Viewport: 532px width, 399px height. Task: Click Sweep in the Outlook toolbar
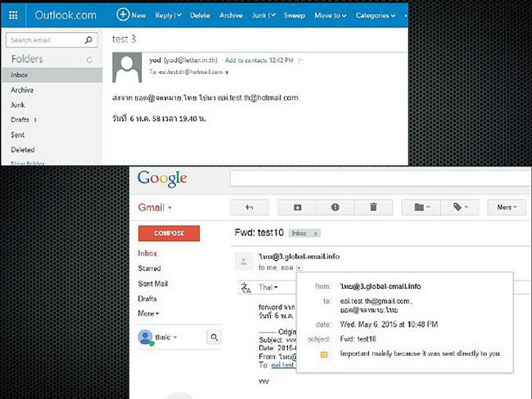(294, 15)
